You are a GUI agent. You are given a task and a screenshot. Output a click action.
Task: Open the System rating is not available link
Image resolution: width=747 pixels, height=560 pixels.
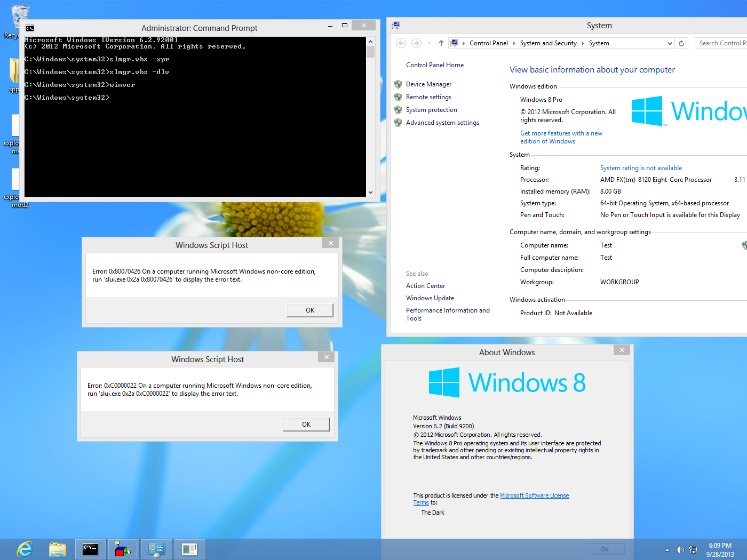pos(641,168)
